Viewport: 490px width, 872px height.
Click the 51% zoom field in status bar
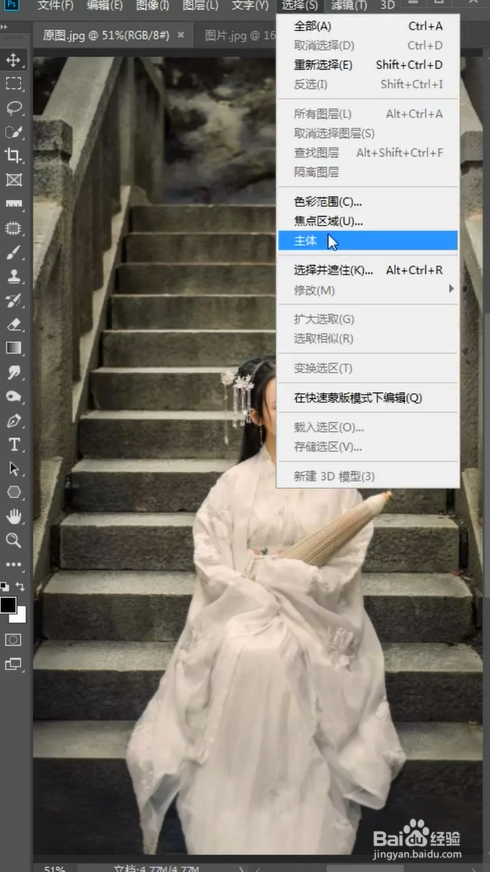(x=55, y=868)
